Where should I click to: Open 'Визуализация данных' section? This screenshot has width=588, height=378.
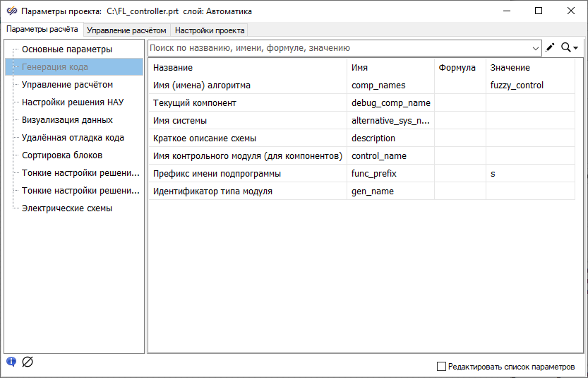click(67, 120)
